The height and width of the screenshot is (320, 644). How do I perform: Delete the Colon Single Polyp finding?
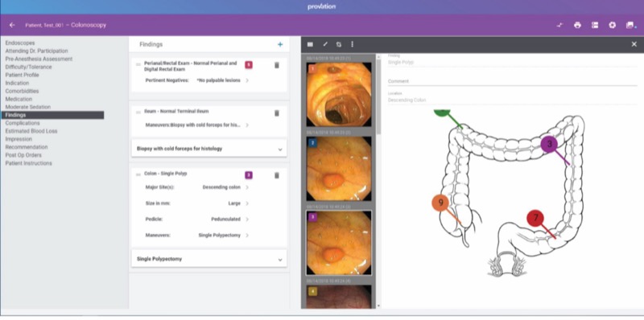click(x=276, y=175)
